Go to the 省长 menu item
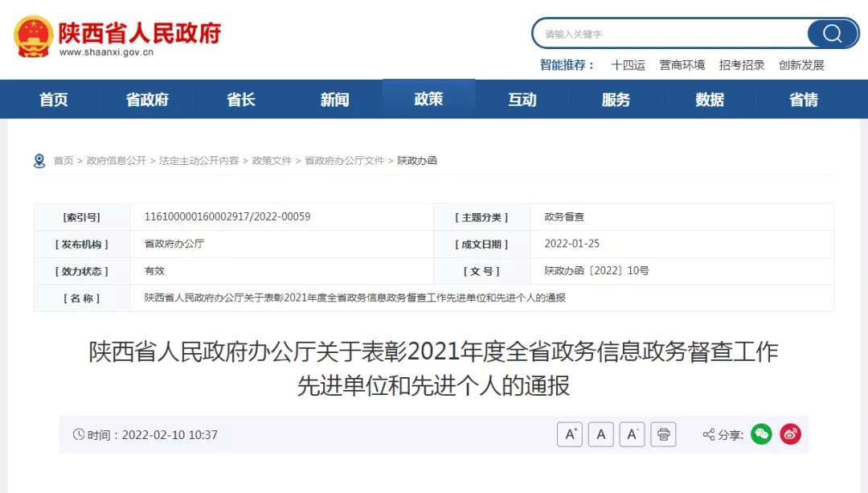The height and width of the screenshot is (493, 868). coord(241,100)
